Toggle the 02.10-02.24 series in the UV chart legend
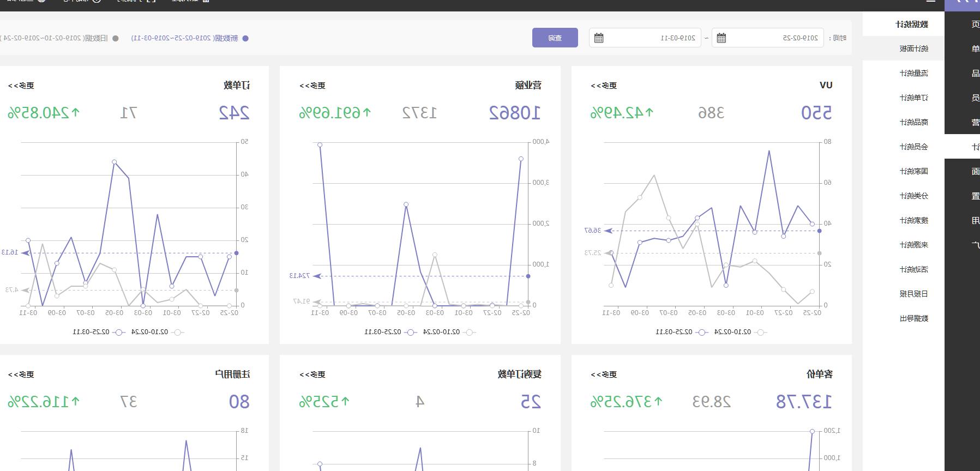Screen dimensions: 980x471 [740, 332]
